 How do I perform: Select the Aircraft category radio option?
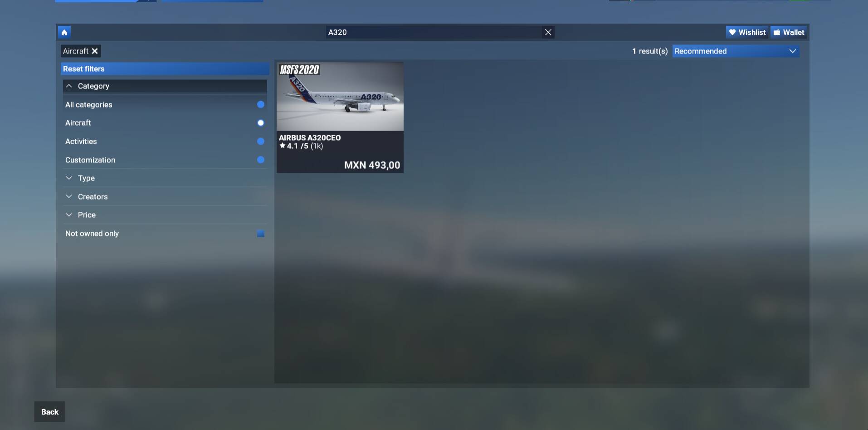point(261,123)
